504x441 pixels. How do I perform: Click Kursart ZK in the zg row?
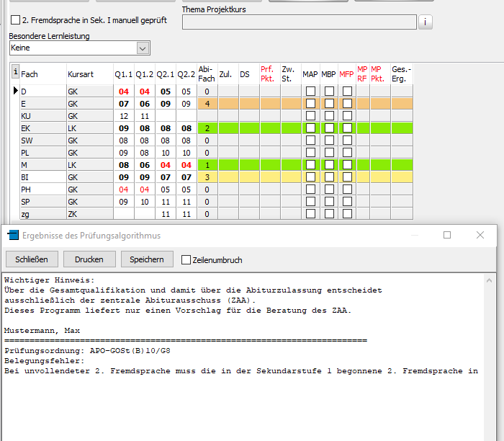click(x=90, y=213)
